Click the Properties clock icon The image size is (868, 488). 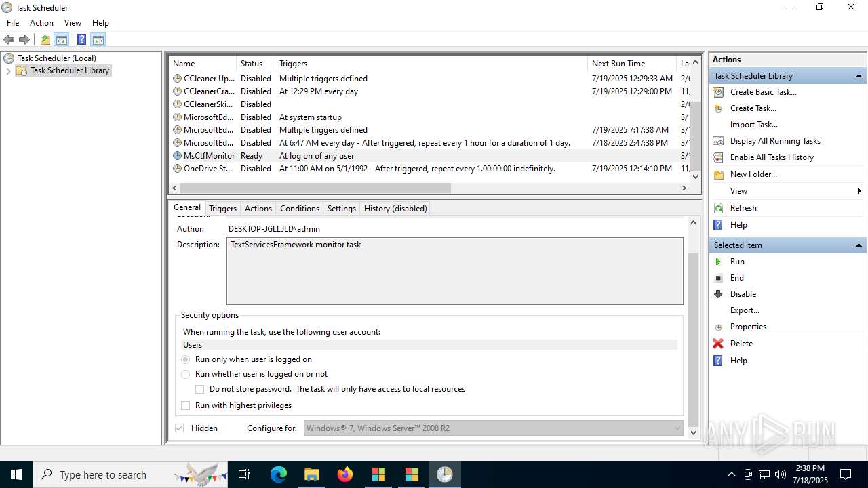pos(719,327)
